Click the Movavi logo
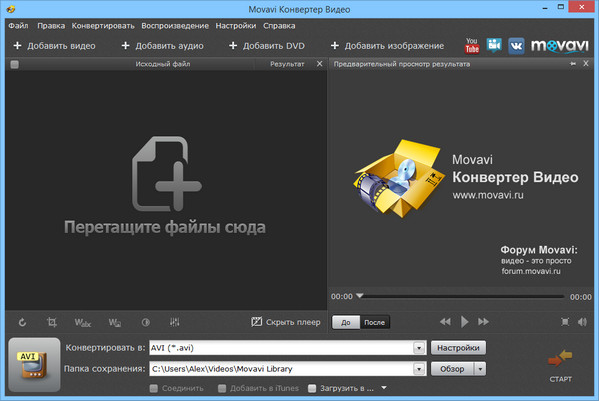The width and height of the screenshot is (599, 401). click(560, 46)
